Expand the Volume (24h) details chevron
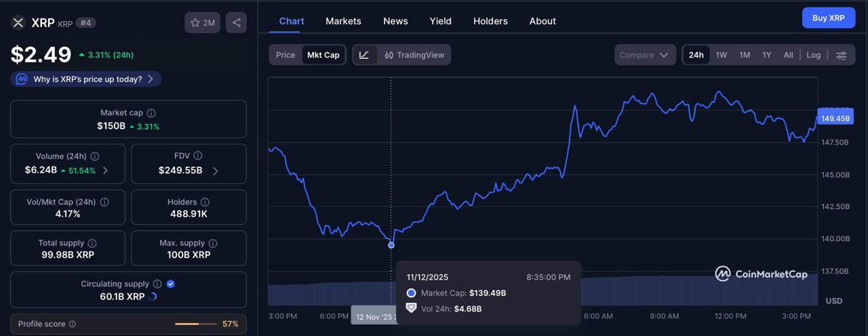This screenshot has width=868, height=336. [x=105, y=170]
